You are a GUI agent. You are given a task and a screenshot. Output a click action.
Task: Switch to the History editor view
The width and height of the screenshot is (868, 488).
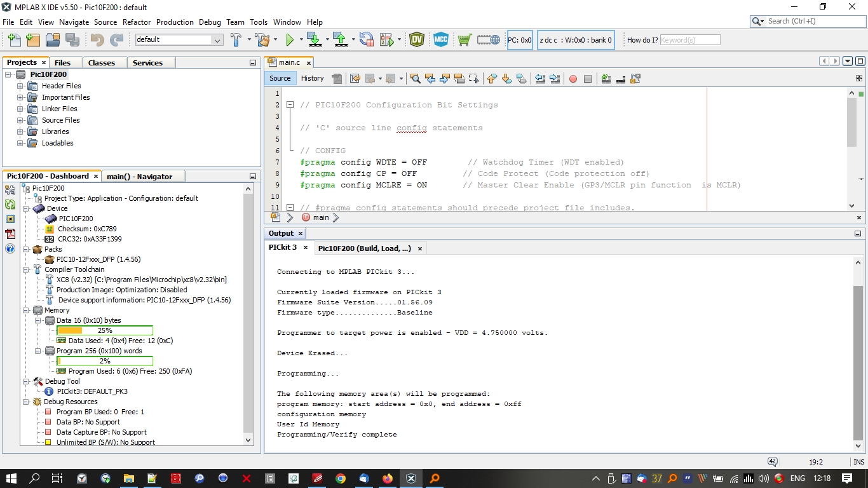312,78
